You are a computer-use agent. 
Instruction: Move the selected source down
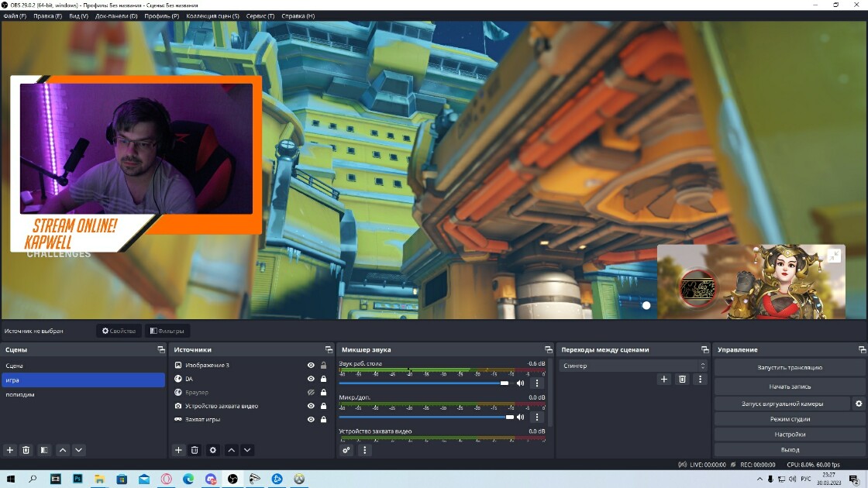coord(247,450)
